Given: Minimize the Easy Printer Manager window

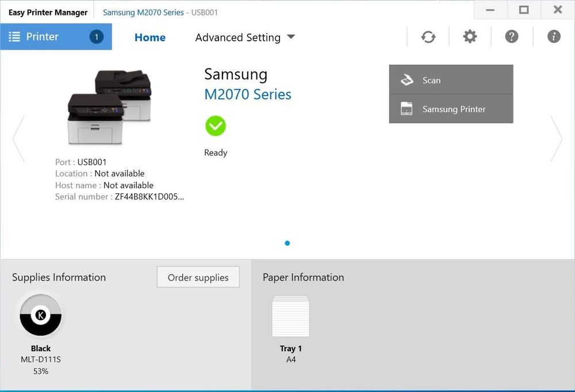Looking at the screenshot, I should pos(490,10).
